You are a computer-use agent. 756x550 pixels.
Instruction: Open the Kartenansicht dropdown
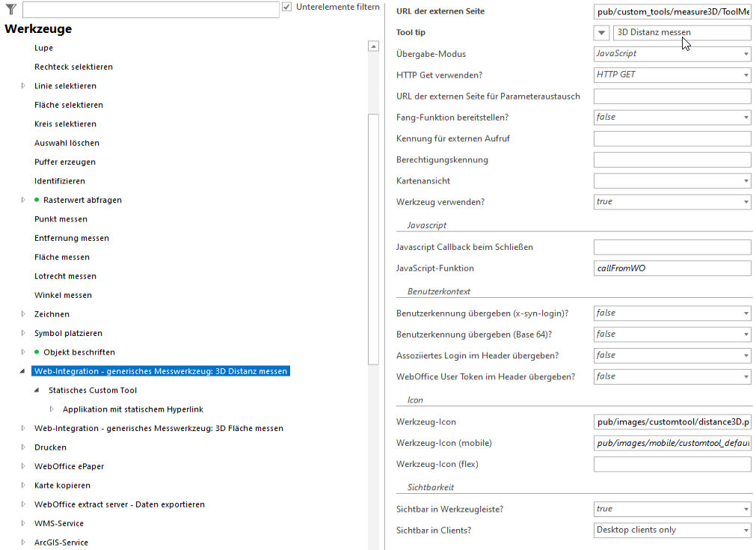click(x=745, y=180)
